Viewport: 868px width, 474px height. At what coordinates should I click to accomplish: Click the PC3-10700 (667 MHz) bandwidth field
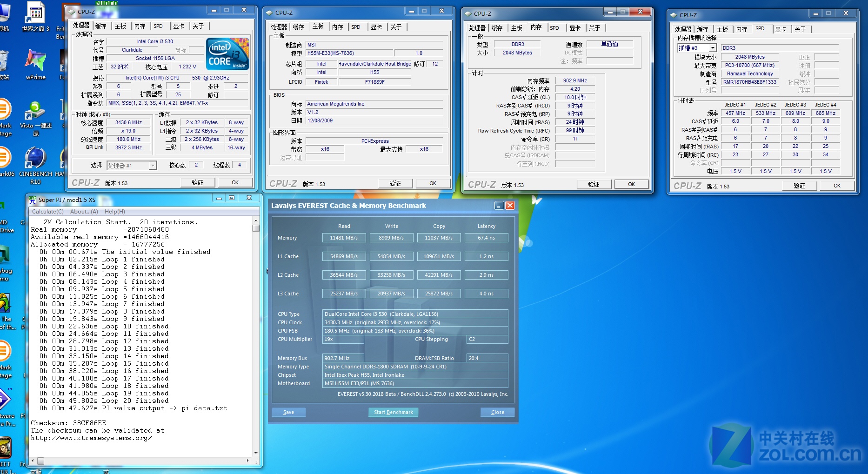pos(750,65)
